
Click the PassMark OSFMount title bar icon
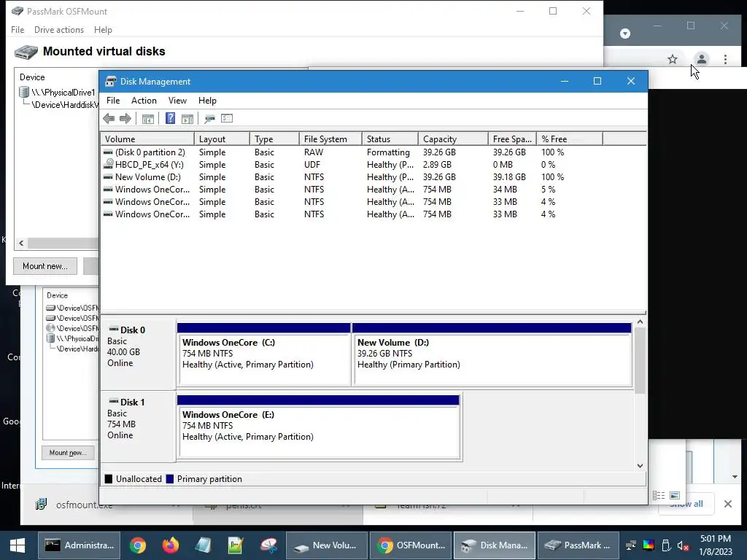coord(18,11)
